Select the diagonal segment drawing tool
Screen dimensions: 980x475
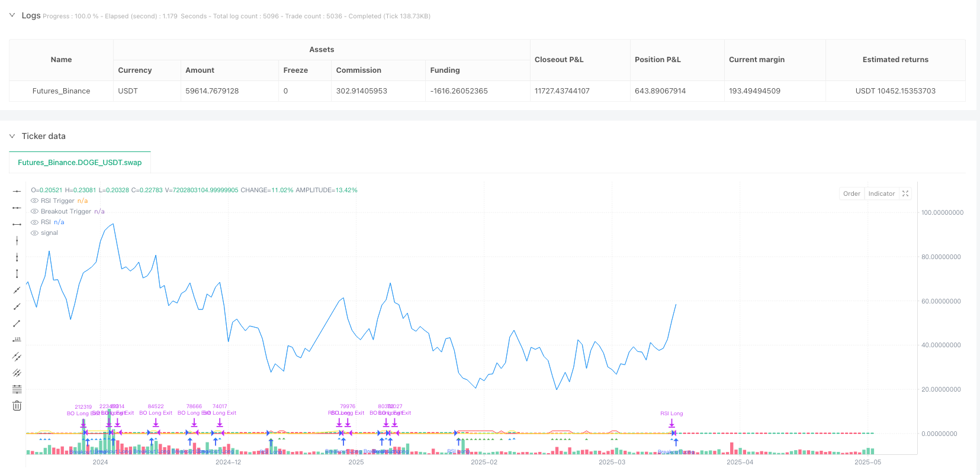17,323
